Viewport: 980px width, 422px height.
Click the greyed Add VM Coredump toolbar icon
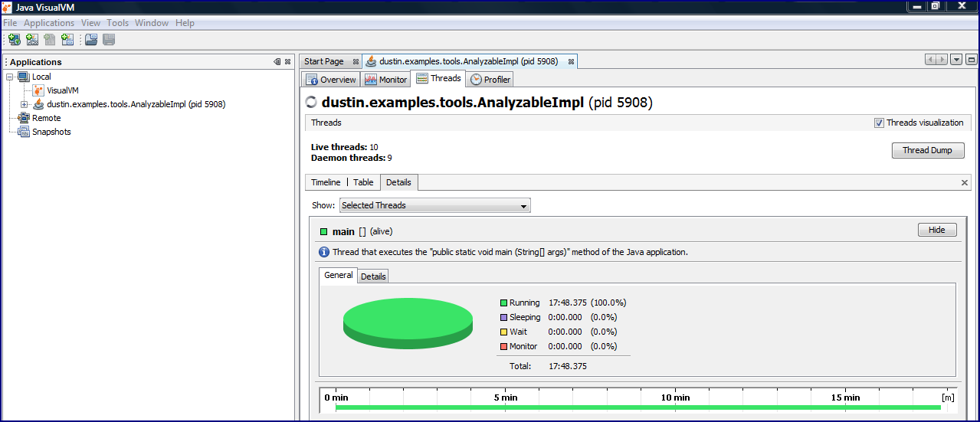tap(50, 40)
